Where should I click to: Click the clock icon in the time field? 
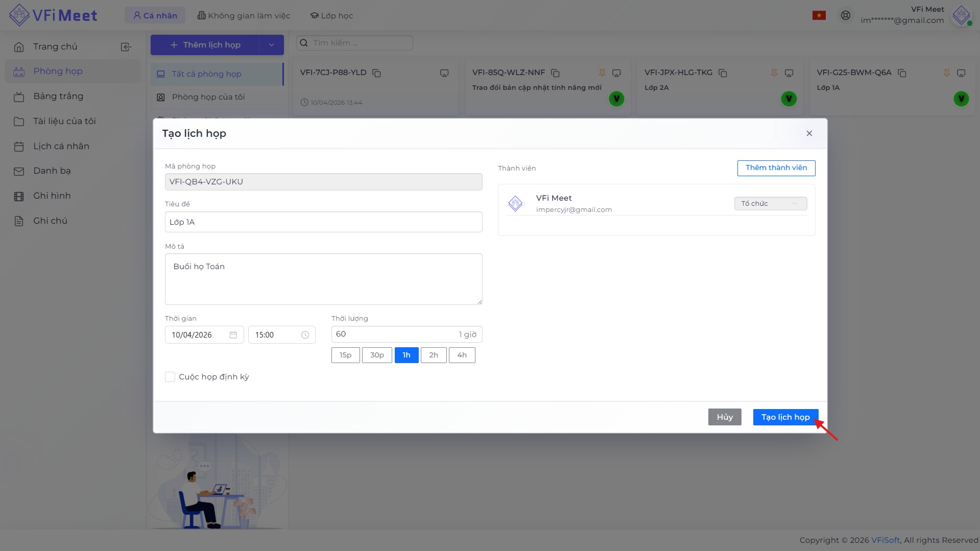pos(305,335)
